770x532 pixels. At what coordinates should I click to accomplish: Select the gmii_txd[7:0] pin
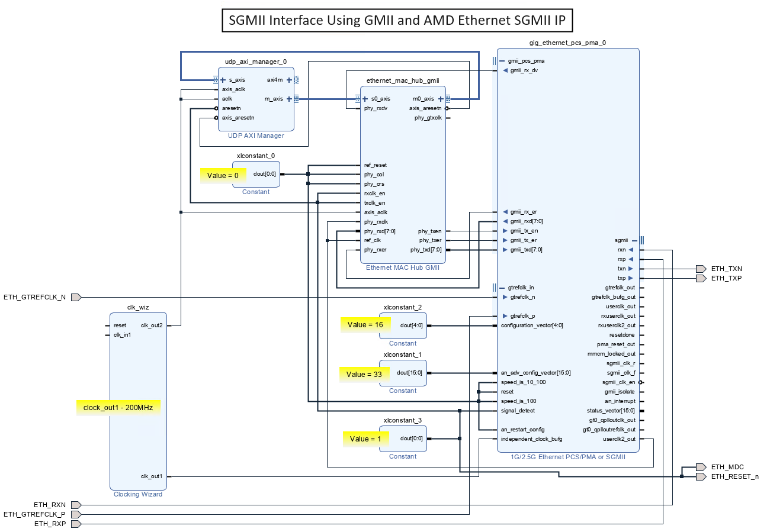tap(526, 250)
